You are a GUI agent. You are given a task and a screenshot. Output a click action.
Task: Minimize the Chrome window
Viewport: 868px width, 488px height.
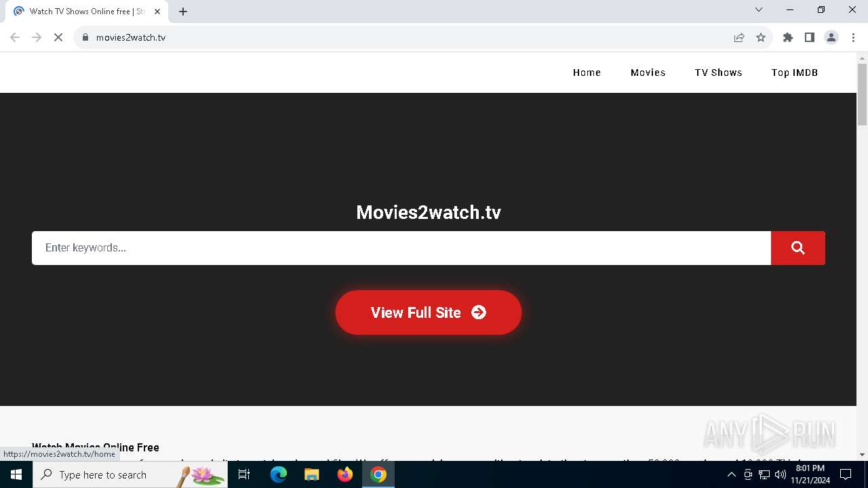(790, 9)
